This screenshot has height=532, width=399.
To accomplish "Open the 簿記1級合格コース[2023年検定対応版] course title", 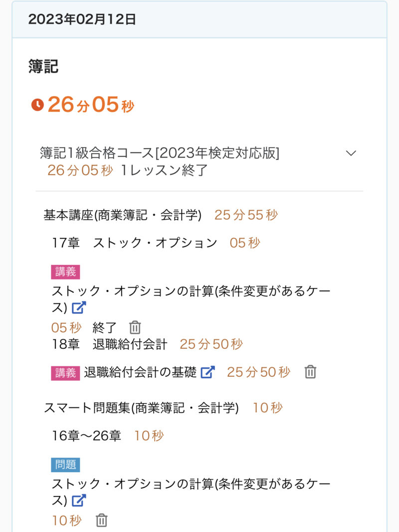I will (160, 153).
